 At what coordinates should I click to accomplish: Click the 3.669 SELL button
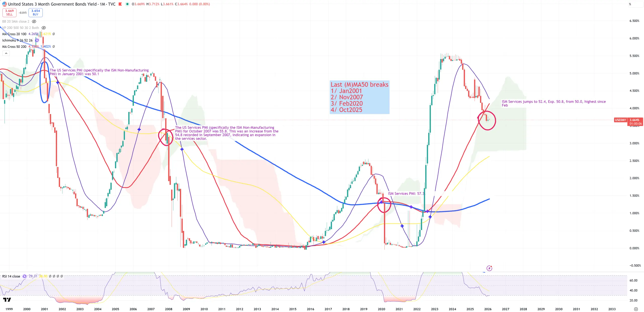coord(9,12)
